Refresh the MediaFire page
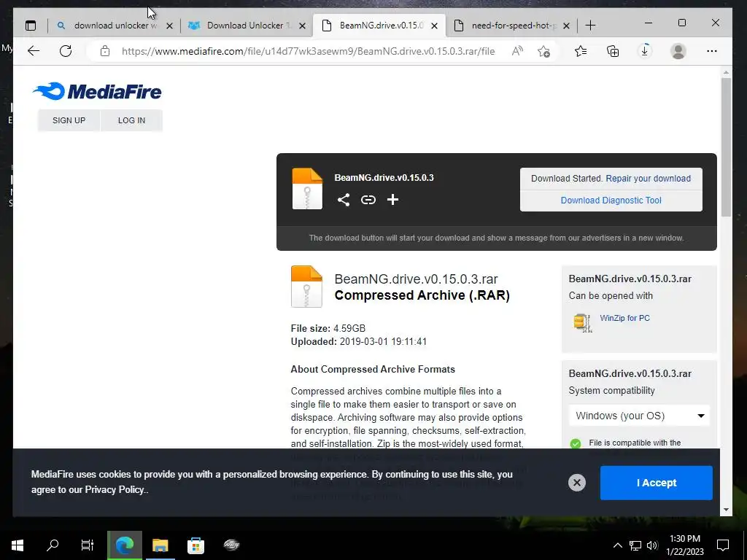Screen dimensions: 747x560 [x=66, y=51]
